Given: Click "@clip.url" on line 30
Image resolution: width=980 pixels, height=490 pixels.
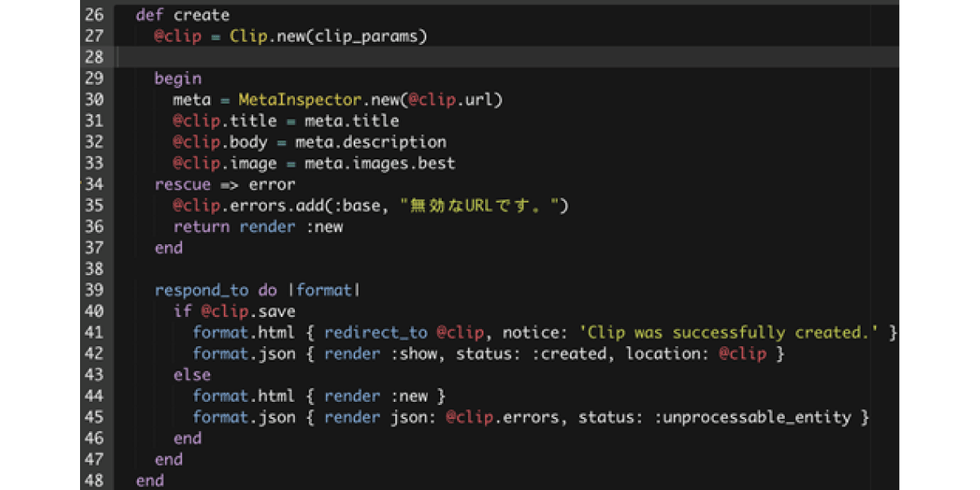Looking at the screenshot, I should coord(451,100).
